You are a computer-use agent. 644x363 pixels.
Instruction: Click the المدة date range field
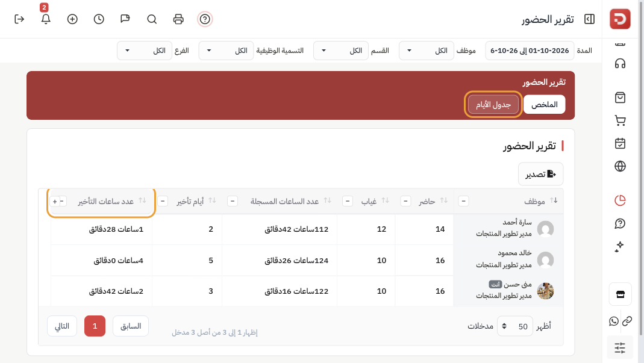click(x=530, y=51)
